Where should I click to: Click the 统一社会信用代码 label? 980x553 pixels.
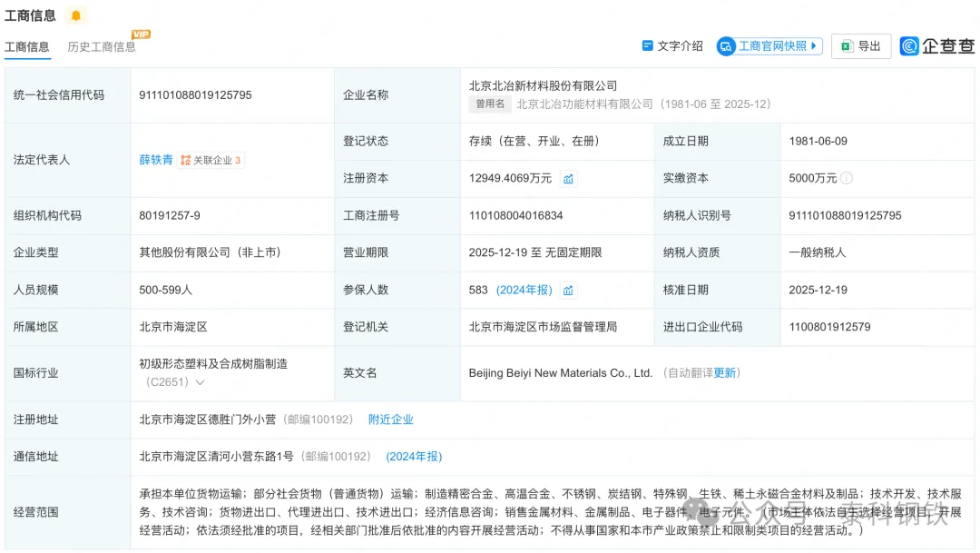tap(59, 95)
